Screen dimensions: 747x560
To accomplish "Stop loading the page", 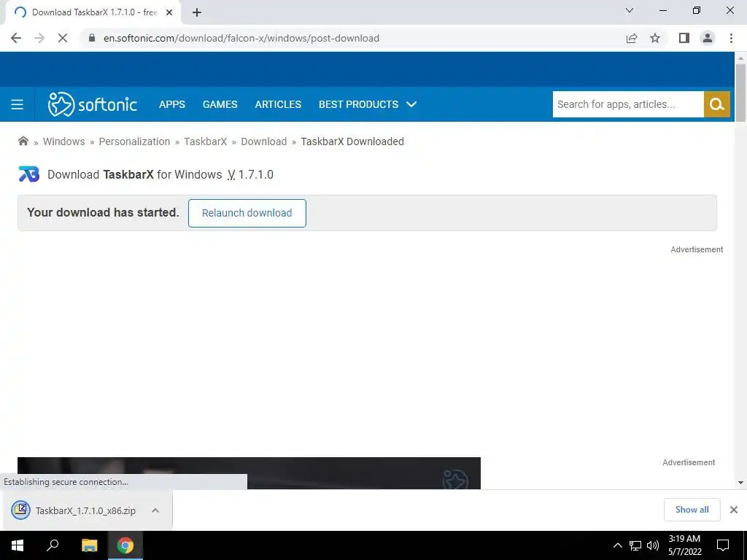I will 63,38.
